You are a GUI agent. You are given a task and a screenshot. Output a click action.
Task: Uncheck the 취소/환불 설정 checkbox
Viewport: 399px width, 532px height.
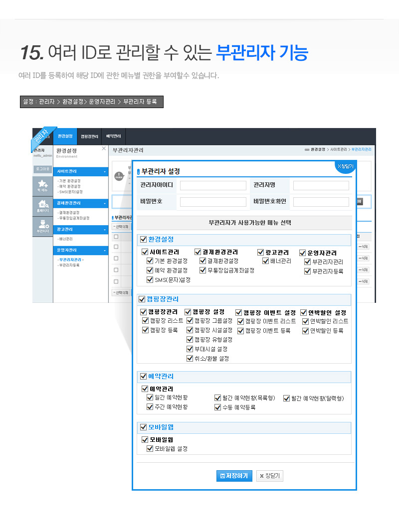(x=190, y=359)
